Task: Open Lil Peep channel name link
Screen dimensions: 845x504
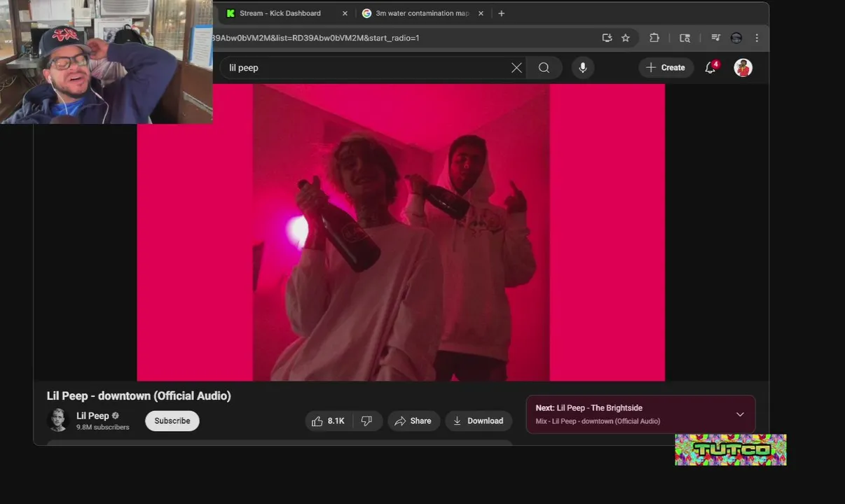Action: point(92,416)
